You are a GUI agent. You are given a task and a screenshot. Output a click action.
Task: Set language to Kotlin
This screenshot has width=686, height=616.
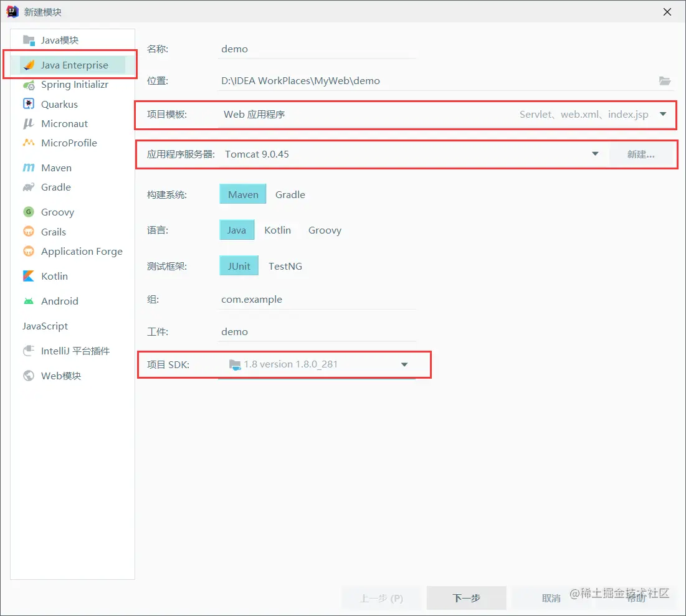click(277, 230)
